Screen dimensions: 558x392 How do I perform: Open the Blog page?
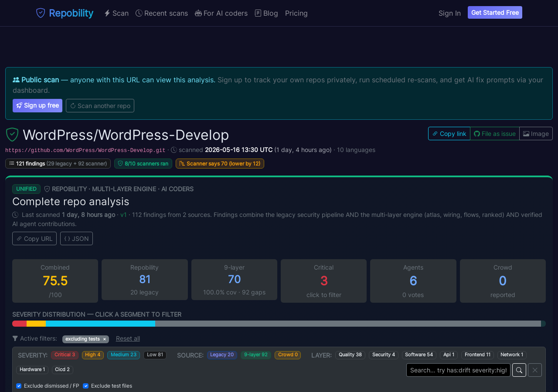pos(266,13)
